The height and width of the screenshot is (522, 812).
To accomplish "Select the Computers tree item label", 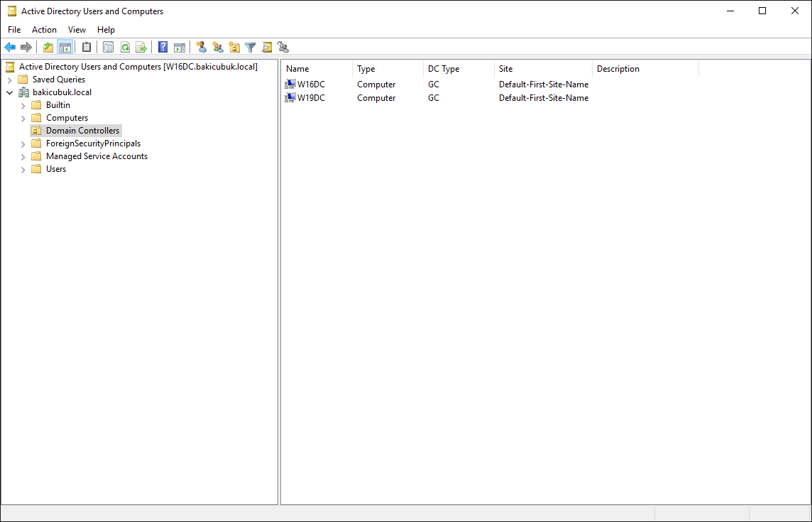I will click(67, 118).
